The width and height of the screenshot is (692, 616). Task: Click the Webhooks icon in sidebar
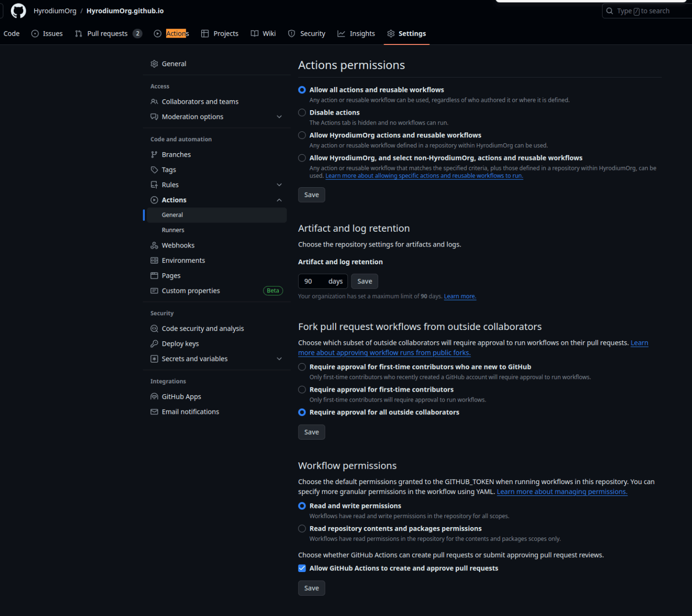(x=154, y=246)
